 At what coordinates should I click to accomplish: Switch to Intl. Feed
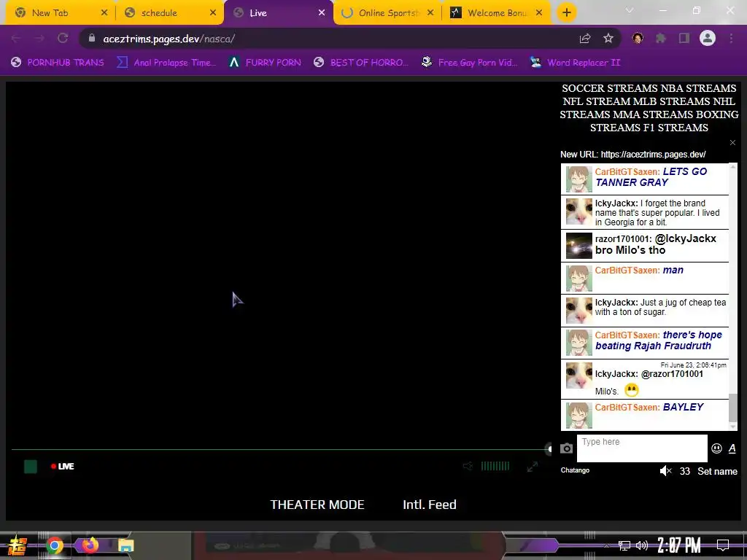[x=429, y=505]
